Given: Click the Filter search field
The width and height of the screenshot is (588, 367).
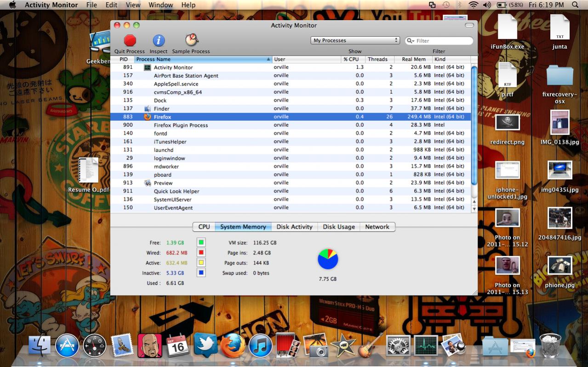Looking at the screenshot, I should (439, 41).
